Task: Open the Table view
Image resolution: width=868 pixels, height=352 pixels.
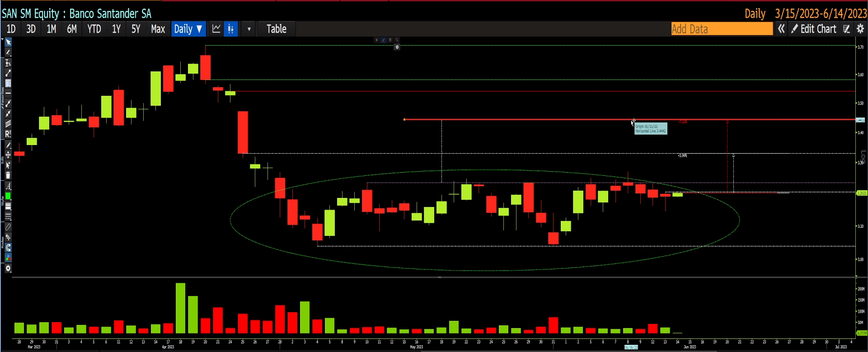Action: (x=277, y=29)
